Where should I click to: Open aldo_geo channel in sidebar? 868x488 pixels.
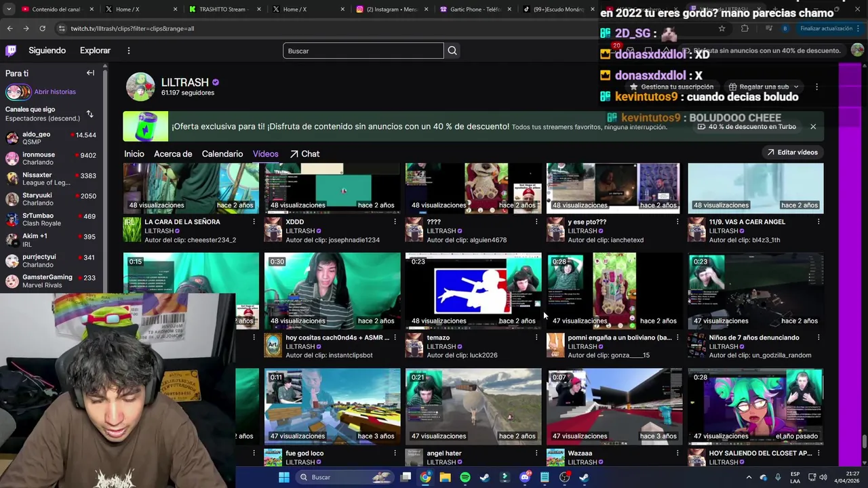pyautogui.click(x=51, y=138)
